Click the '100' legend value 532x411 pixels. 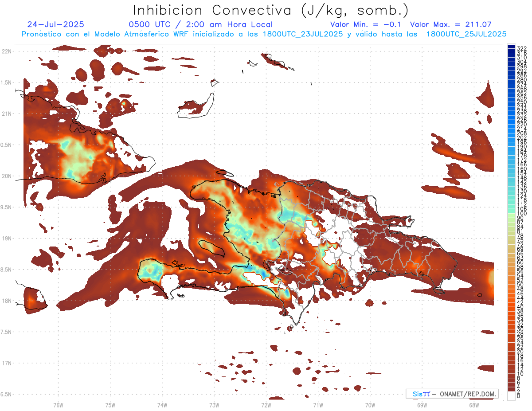521,214
